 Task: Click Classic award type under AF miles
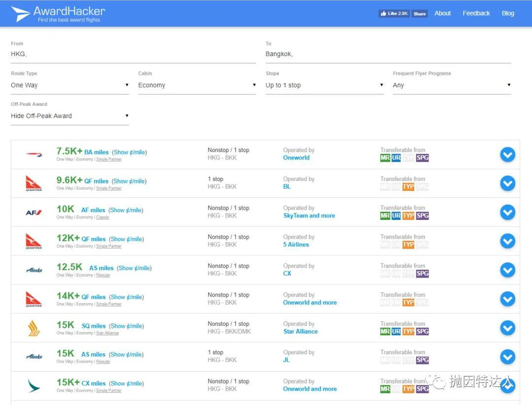click(x=102, y=217)
